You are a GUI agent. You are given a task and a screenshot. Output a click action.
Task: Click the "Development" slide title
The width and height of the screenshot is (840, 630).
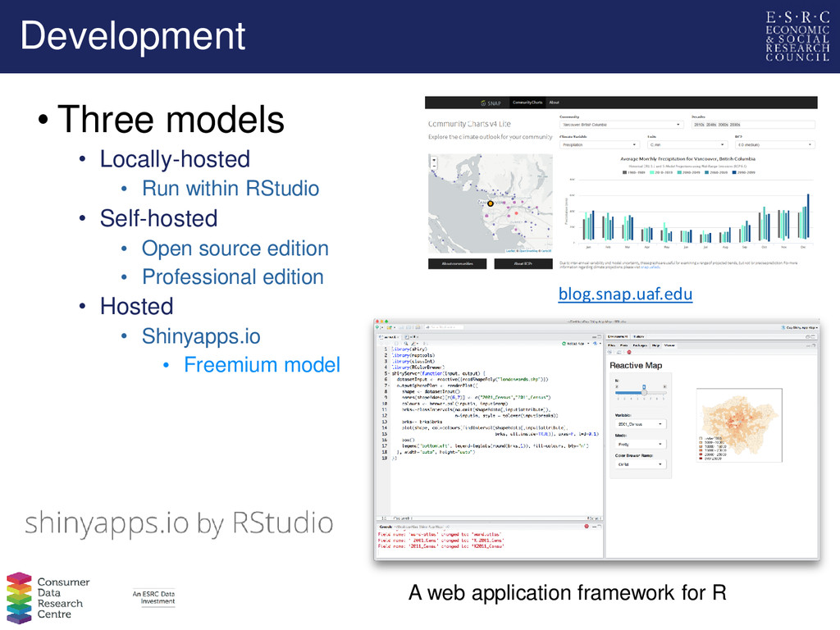coord(133,36)
